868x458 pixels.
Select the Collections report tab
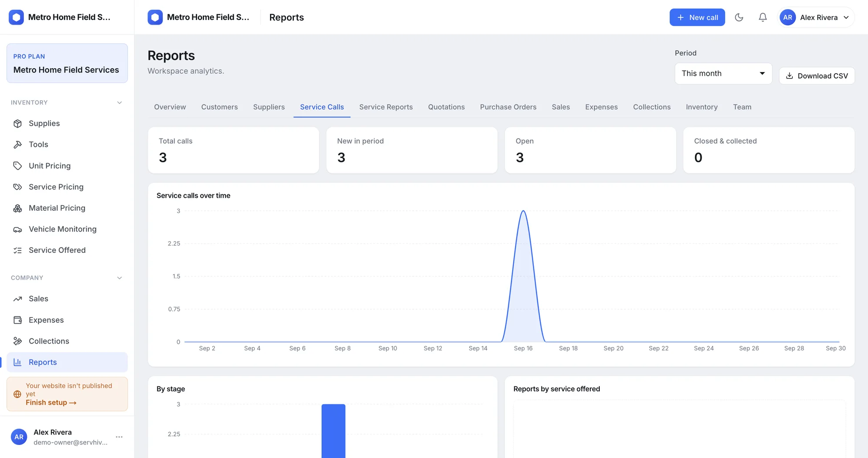pos(651,107)
